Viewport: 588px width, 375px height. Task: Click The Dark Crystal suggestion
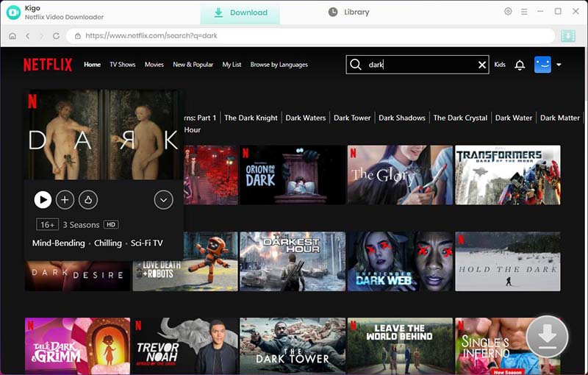[x=460, y=118]
